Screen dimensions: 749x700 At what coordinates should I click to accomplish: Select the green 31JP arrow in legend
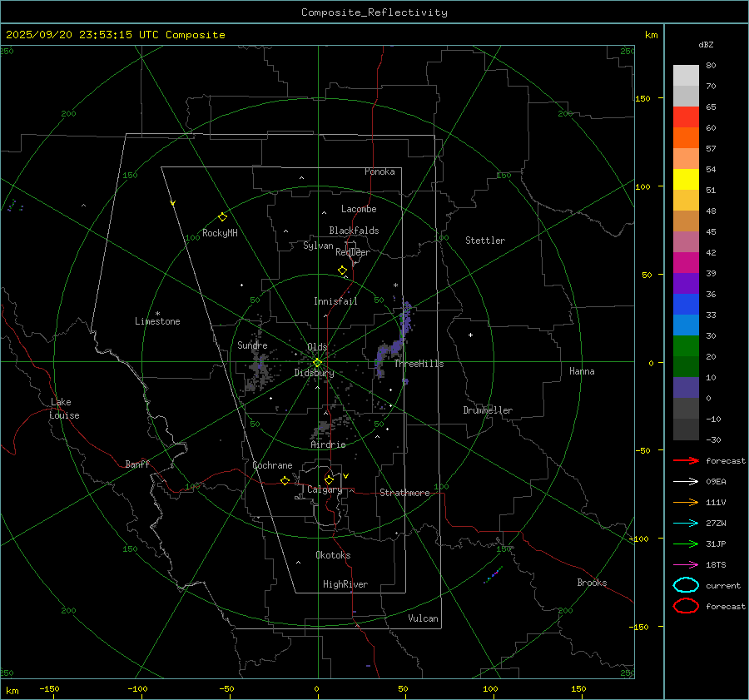tap(686, 544)
